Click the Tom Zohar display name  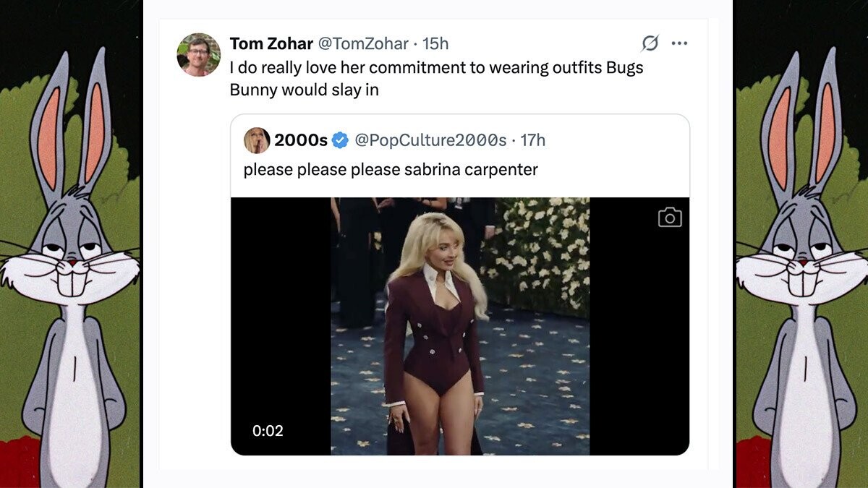271,43
